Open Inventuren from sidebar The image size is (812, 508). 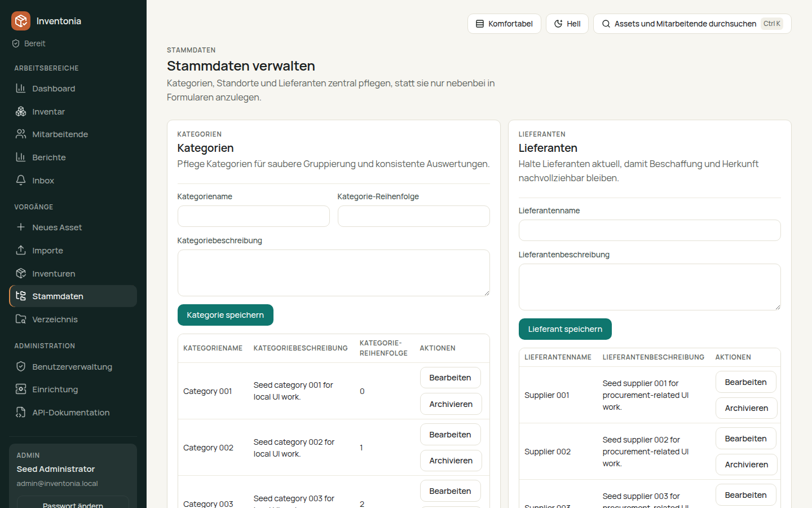point(73,274)
